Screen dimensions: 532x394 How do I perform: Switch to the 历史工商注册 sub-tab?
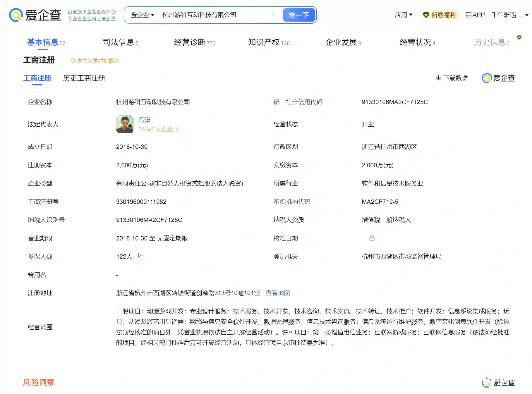(x=84, y=78)
